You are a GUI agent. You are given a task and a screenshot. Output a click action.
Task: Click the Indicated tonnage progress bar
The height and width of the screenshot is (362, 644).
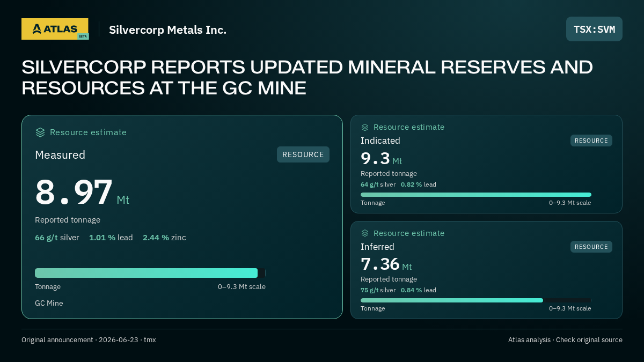(476, 195)
